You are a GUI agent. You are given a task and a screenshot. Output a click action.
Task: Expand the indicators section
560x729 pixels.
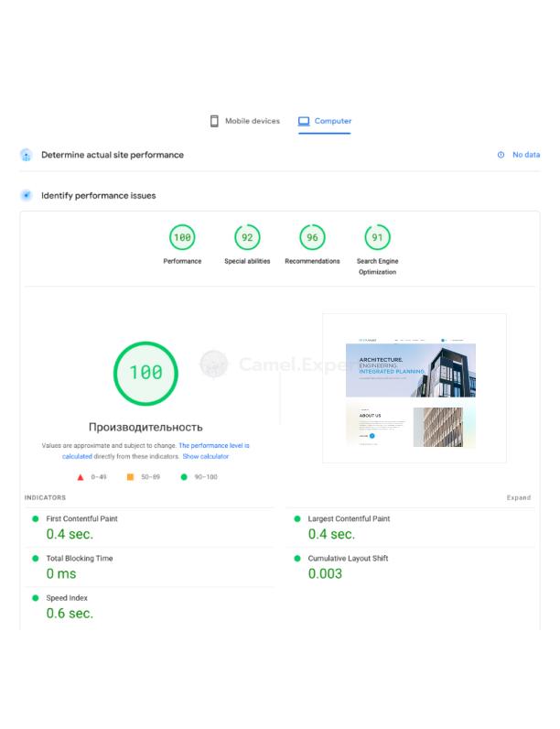tap(518, 498)
